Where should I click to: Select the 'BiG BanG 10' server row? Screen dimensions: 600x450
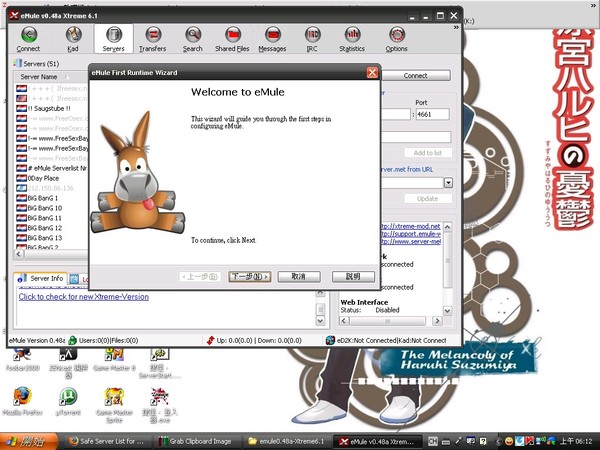tap(52, 208)
